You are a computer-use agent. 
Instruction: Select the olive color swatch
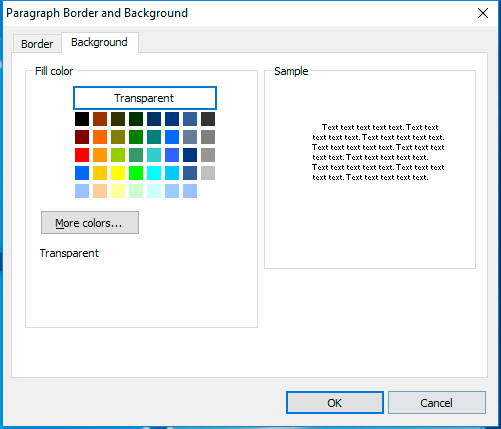click(x=118, y=137)
